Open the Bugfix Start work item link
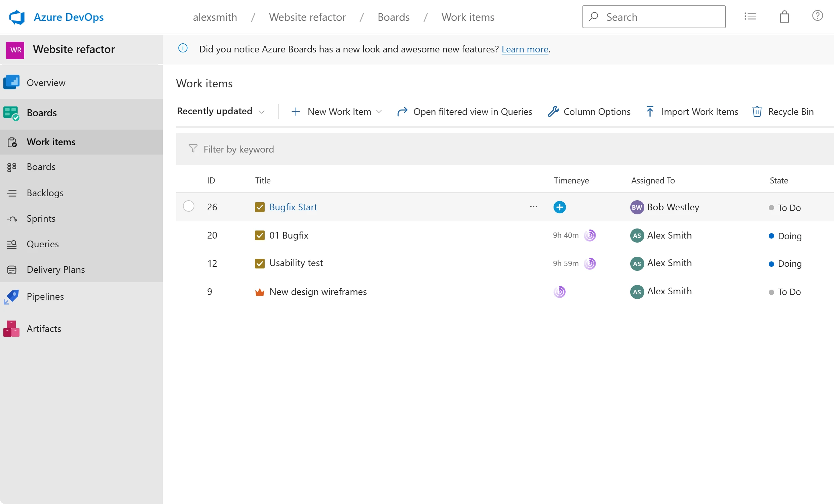Viewport: 834px width, 504px height. [x=293, y=207]
